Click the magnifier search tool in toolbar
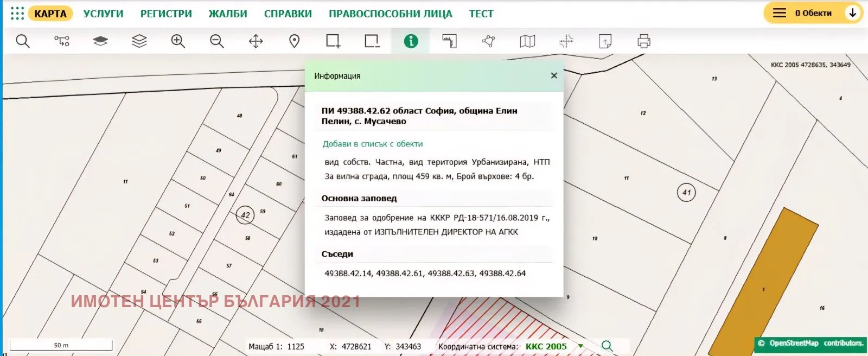Viewport: 868px width, 356px height. coord(23,41)
